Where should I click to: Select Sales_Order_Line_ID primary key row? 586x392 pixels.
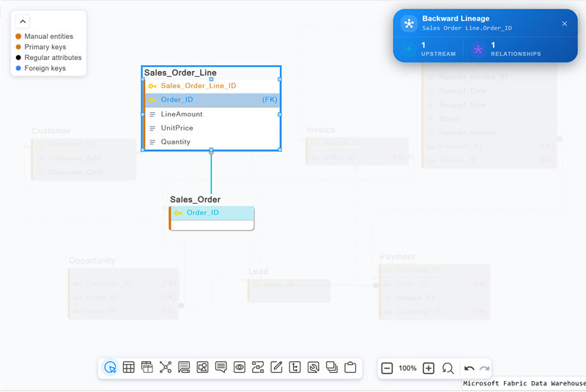(212, 86)
